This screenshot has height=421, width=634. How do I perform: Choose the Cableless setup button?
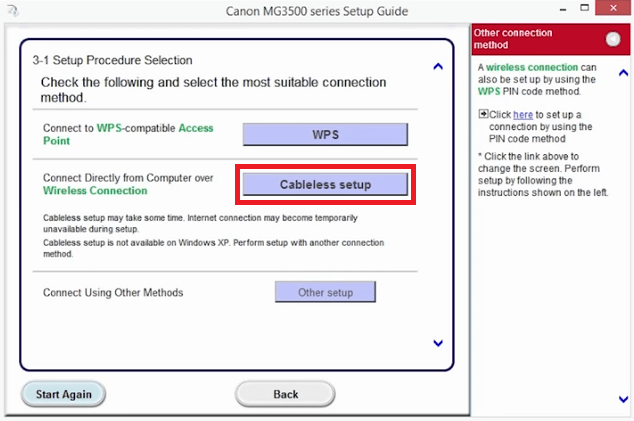[x=325, y=184]
